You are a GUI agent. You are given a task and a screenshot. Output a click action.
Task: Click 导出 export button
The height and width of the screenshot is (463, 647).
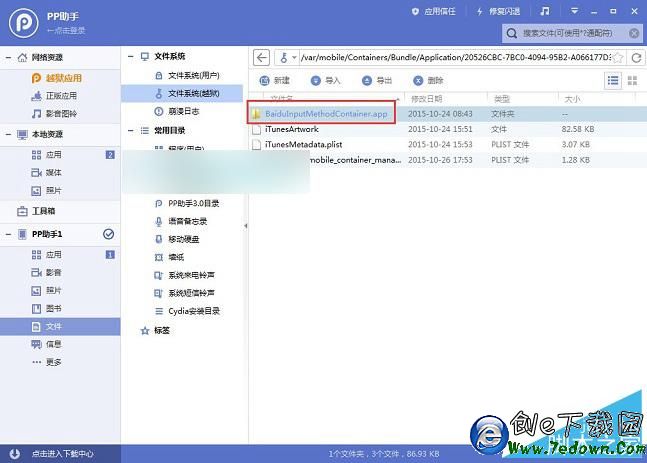[377, 80]
